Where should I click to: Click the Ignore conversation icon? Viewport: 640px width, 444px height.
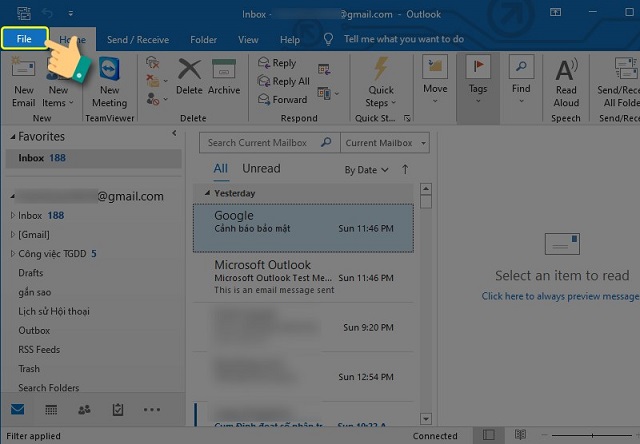[152, 62]
